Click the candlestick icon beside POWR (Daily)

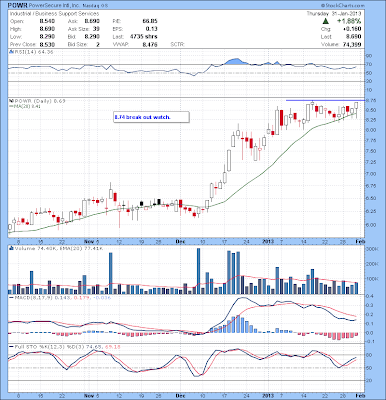point(11,101)
